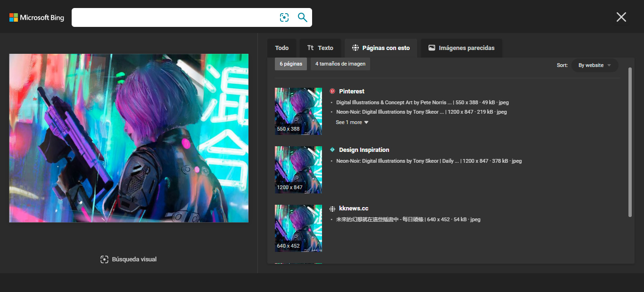Select the Páginas con esto tab
Screen dimensions: 644x292
coord(381,48)
